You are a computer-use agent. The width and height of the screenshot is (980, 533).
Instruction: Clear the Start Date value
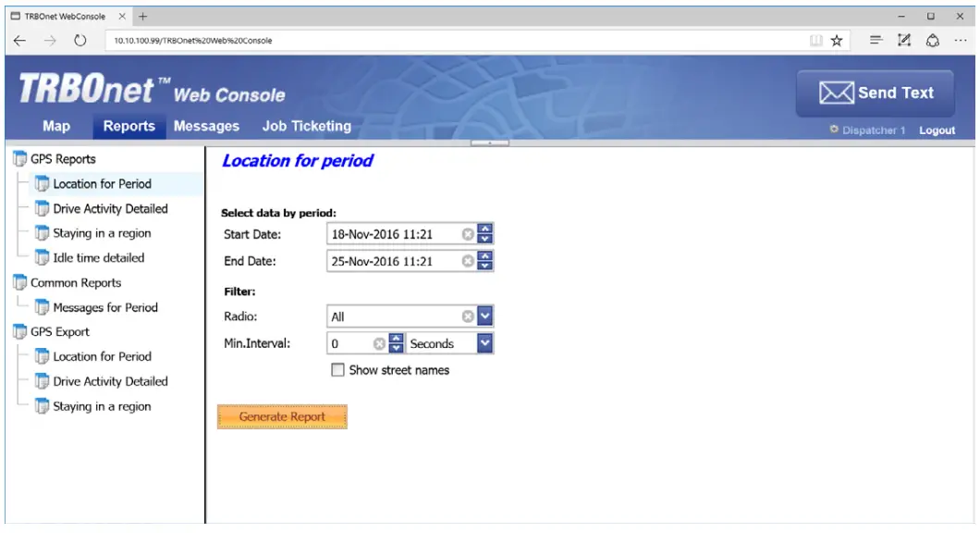pyautogui.click(x=468, y=234)
